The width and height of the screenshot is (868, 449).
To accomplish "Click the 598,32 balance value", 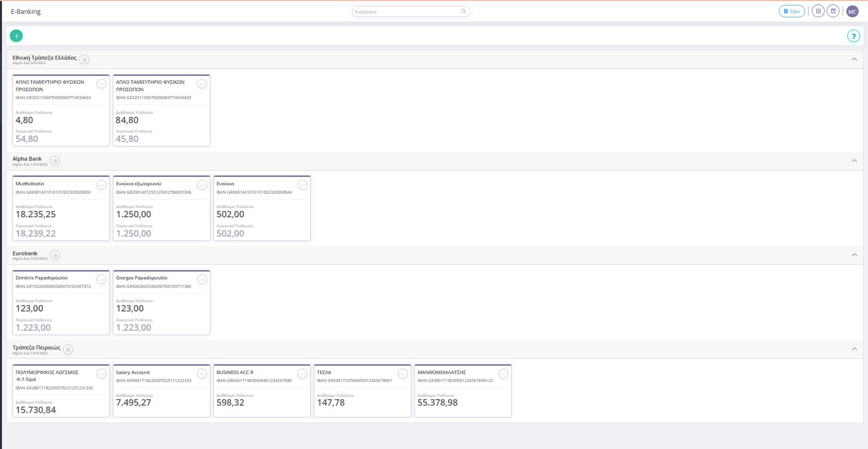I will coord(231,403).
